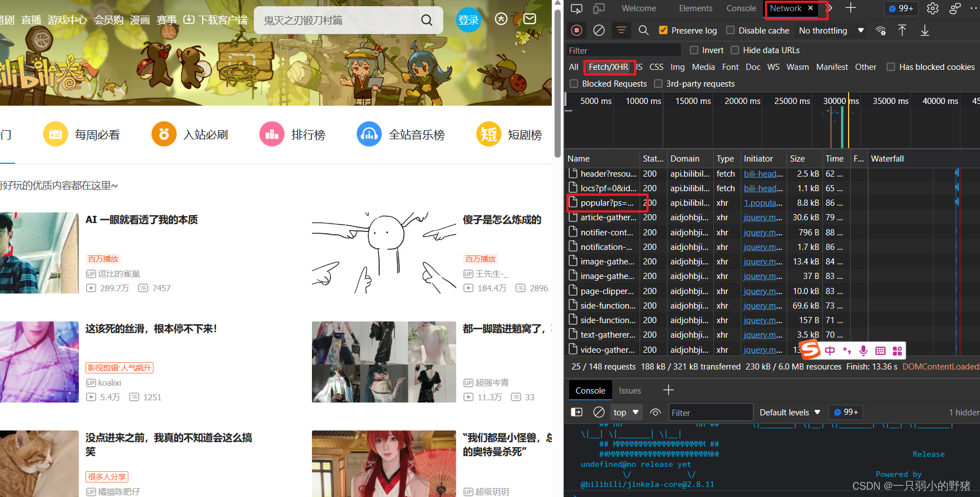This screenshot has width=980, height=497.
Task: Toggle device emulation icon in DevTools
Action: tap(599, 8)
